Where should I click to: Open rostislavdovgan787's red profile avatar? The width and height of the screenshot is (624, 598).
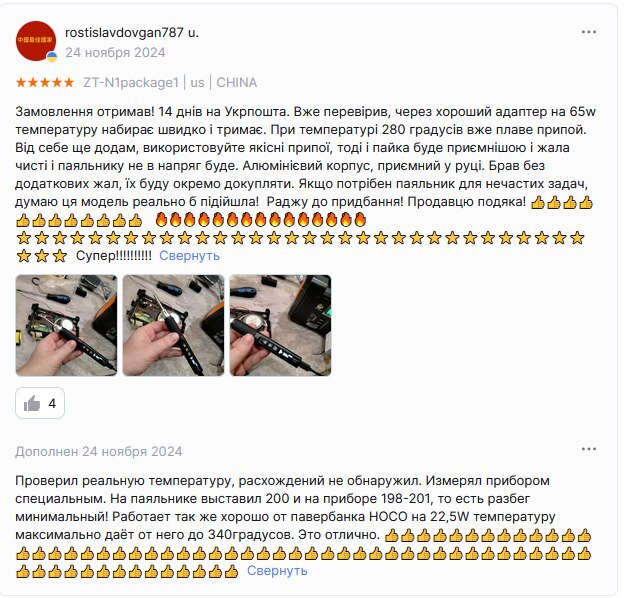36,41
